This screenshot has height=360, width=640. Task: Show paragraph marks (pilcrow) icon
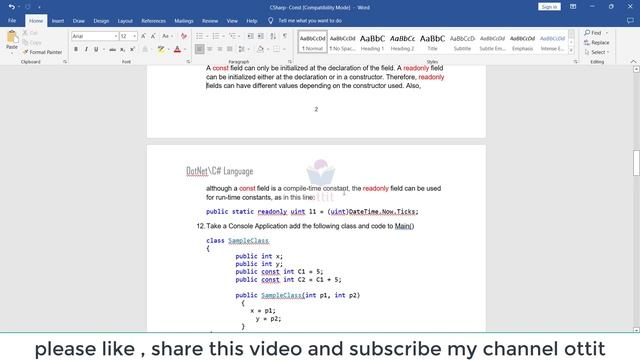click(285, 36)
